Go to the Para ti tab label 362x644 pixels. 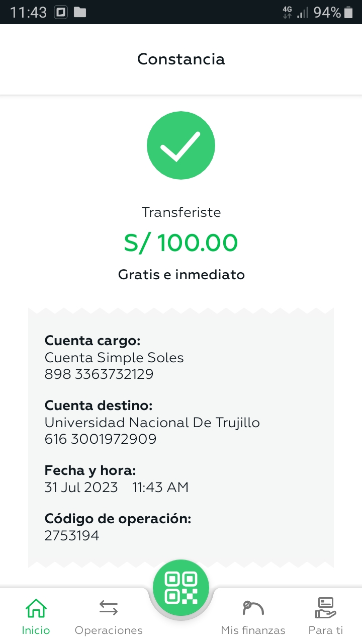click(325, 630)
